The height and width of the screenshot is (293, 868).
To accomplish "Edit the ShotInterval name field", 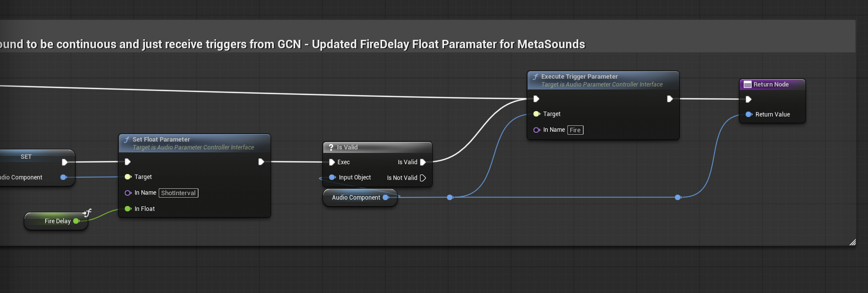I will pyautogui.click(x=178, y=193).
